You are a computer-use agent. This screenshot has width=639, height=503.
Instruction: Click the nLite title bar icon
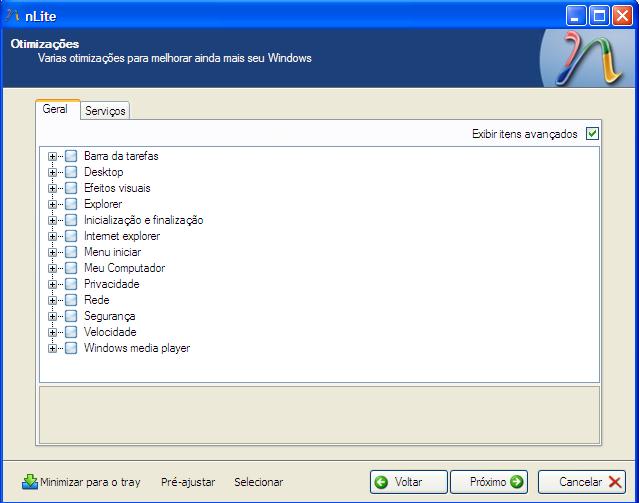13,16
